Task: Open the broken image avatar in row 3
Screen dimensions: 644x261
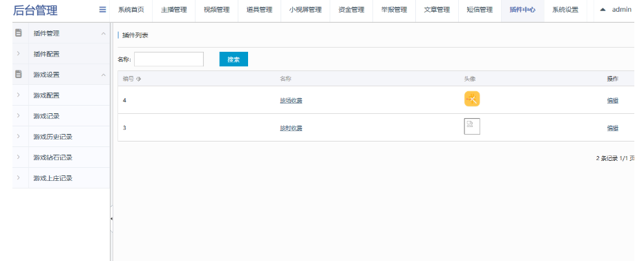Action: click(x=472, y=126)
